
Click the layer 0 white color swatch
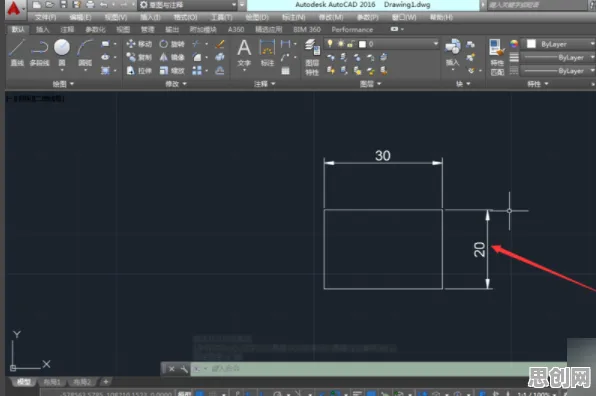coord(362,44)
